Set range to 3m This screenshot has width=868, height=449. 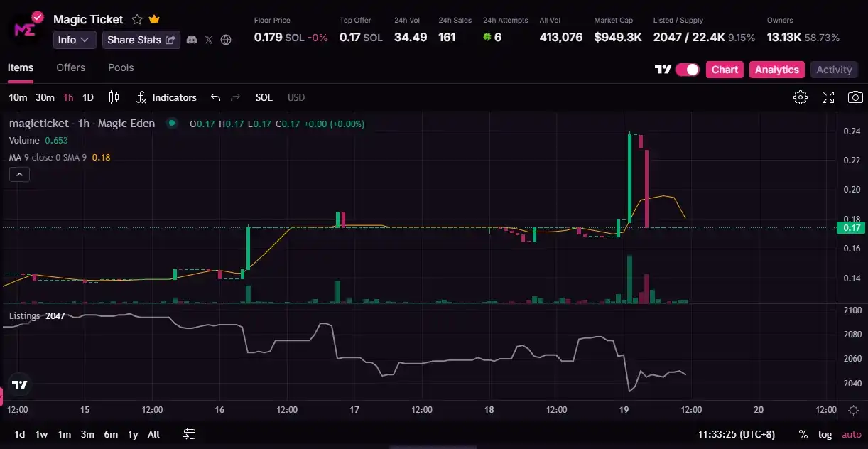point(87,434)
